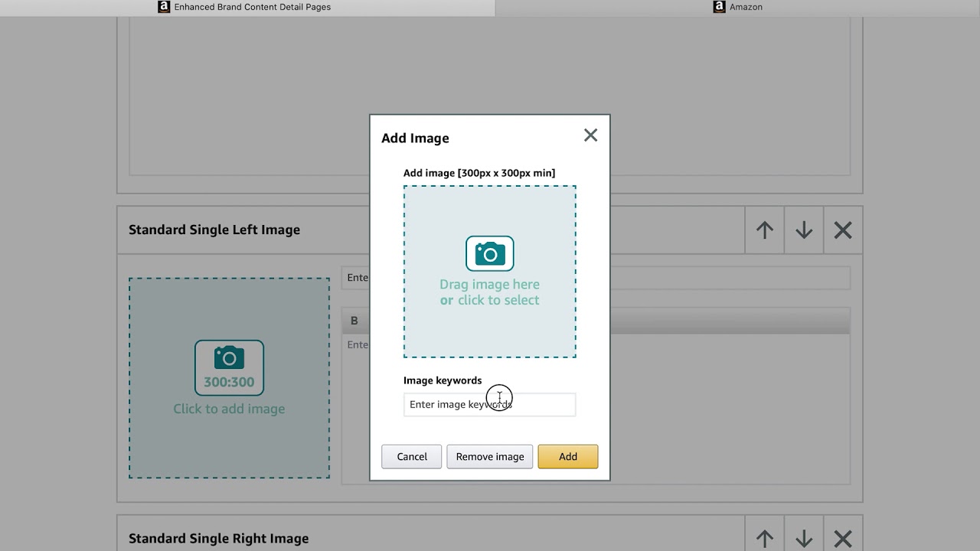Select the 'Drag image here' text

click(x=489, y=285)
